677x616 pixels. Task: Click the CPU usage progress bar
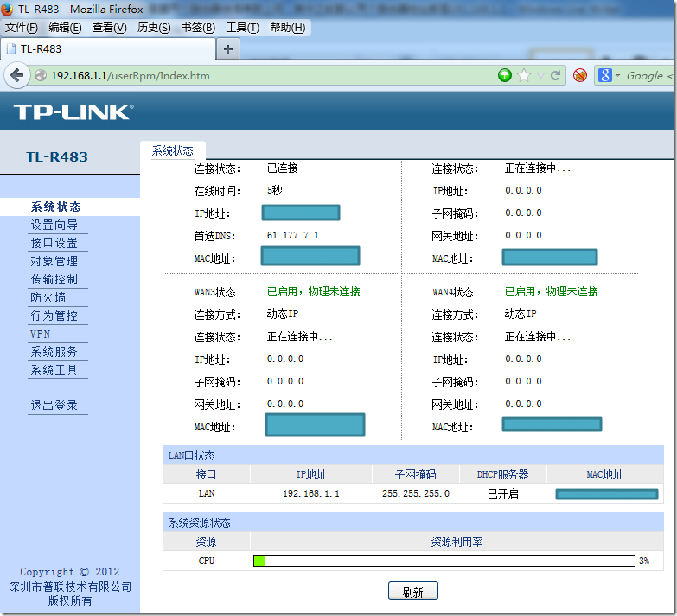444,561
